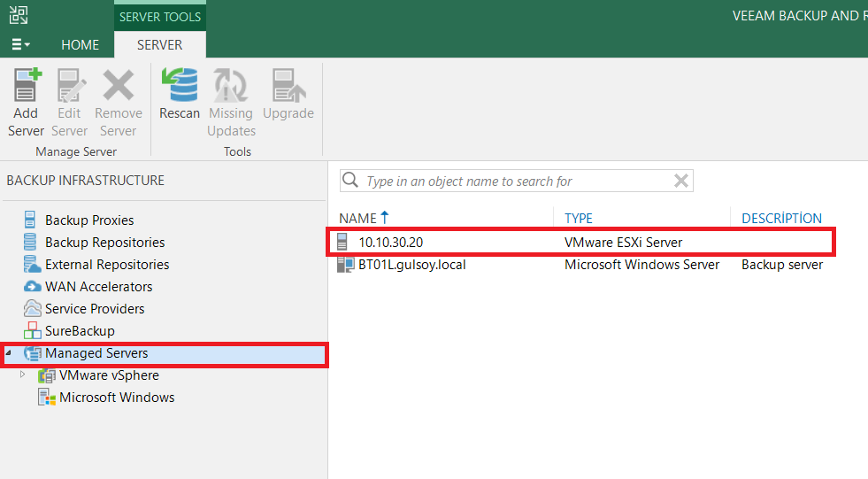Image resolution: width=868 pixels, height=479 pixels.
Task: Switch to the HOME ribbon tab
Action: pyautogui.click(x=80, y=44)
